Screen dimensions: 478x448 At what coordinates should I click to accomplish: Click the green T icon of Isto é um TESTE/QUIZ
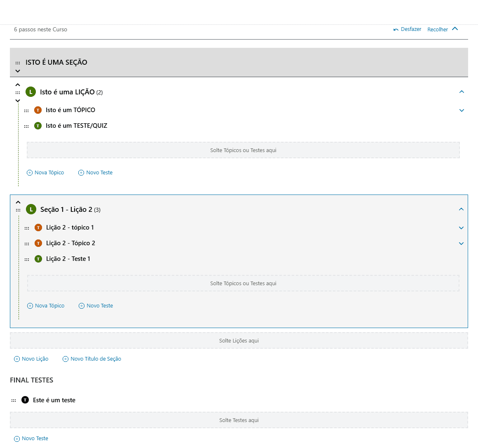click(38, 126)
